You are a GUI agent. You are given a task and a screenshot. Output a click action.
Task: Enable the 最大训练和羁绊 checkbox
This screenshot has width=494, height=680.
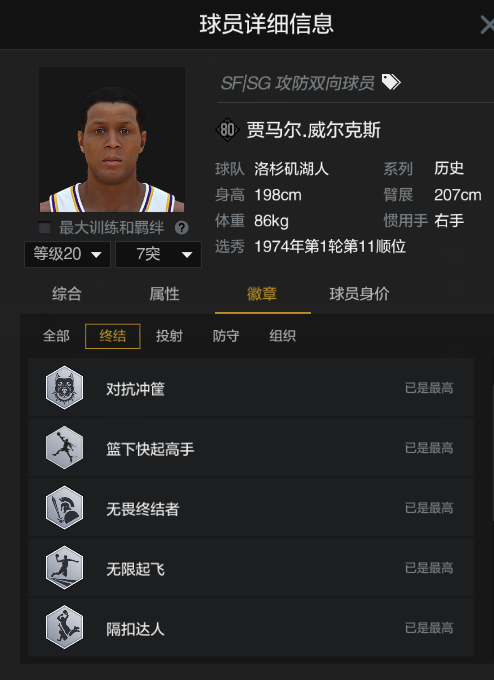pos(44,227)
